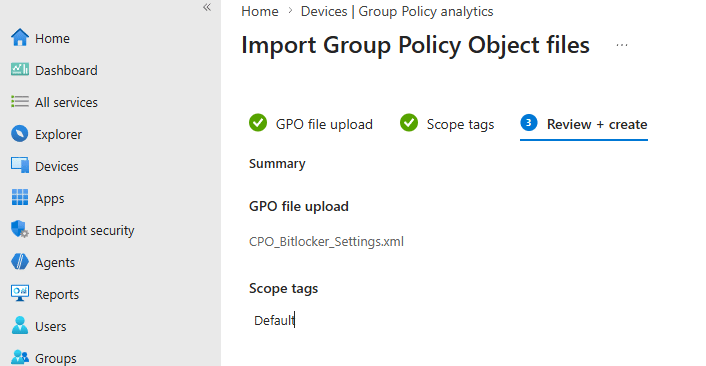The width and height of the screenshot is (706, 366).
Task: Click the All services list icon
Action: (20, 102)
